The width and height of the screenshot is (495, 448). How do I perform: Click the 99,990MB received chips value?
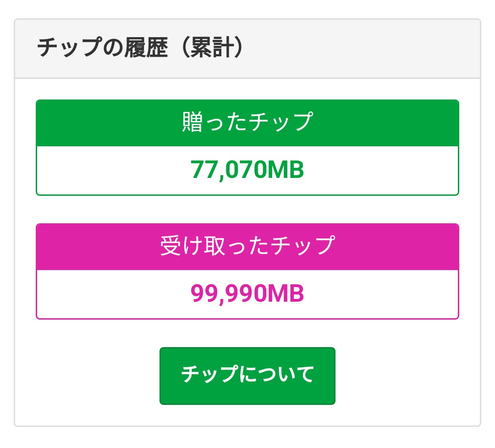pyautogui.click(x=247, y=294)
